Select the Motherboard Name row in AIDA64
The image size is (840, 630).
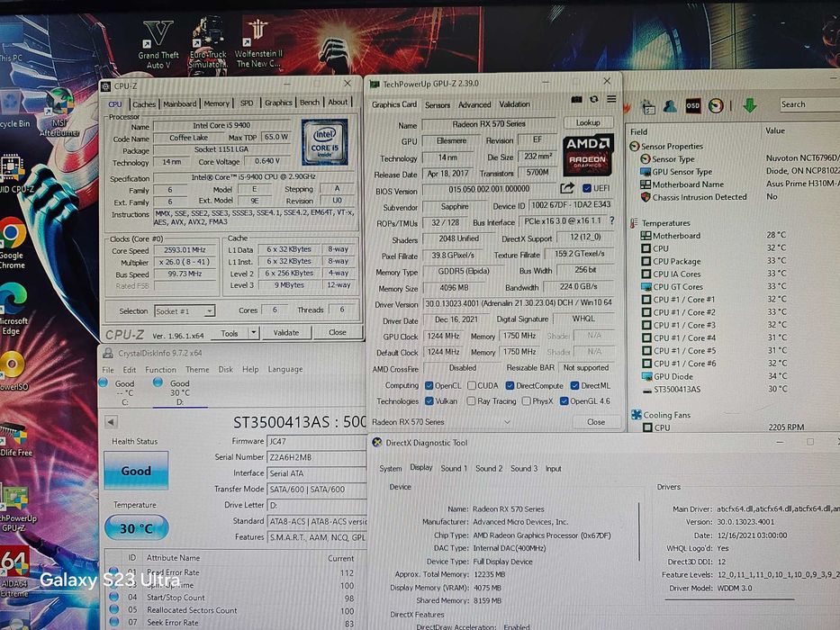739,184
